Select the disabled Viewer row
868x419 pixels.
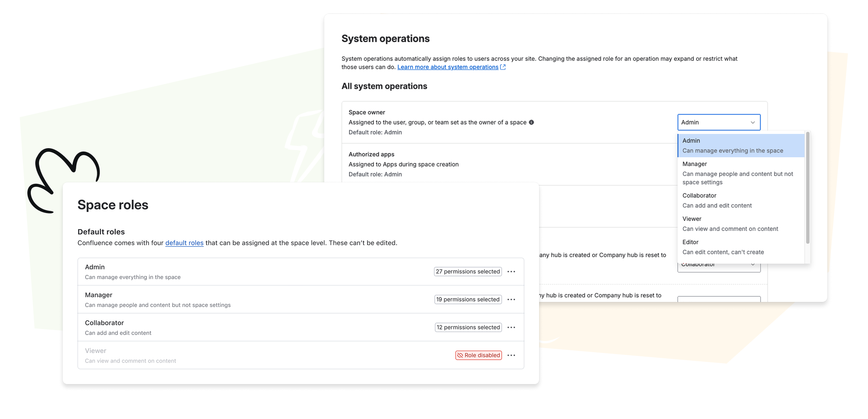tap(301, 355)
